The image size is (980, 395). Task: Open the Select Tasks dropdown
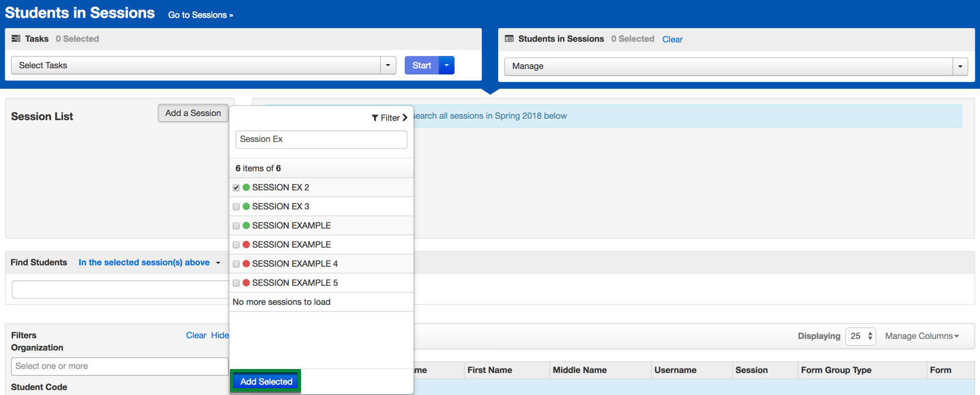(203, 65)
